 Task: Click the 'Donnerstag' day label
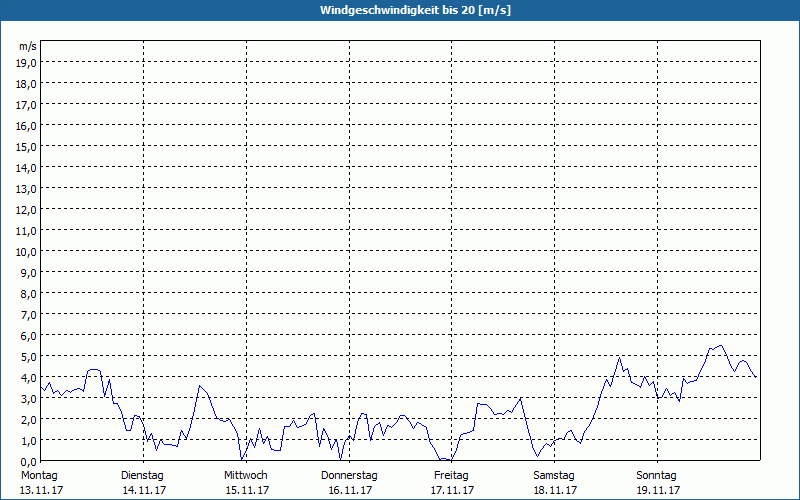pos(350,475)
